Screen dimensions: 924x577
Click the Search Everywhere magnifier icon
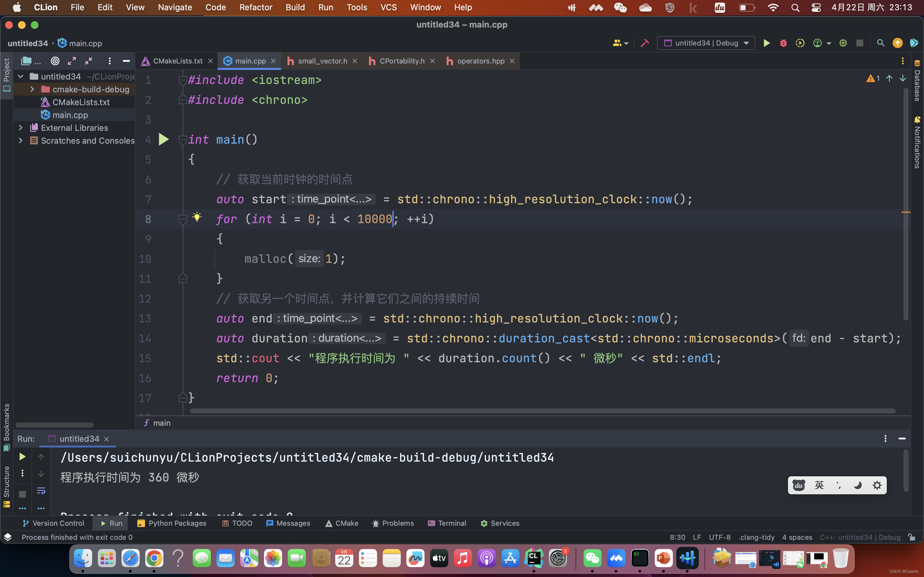click(x=880, y=43)
